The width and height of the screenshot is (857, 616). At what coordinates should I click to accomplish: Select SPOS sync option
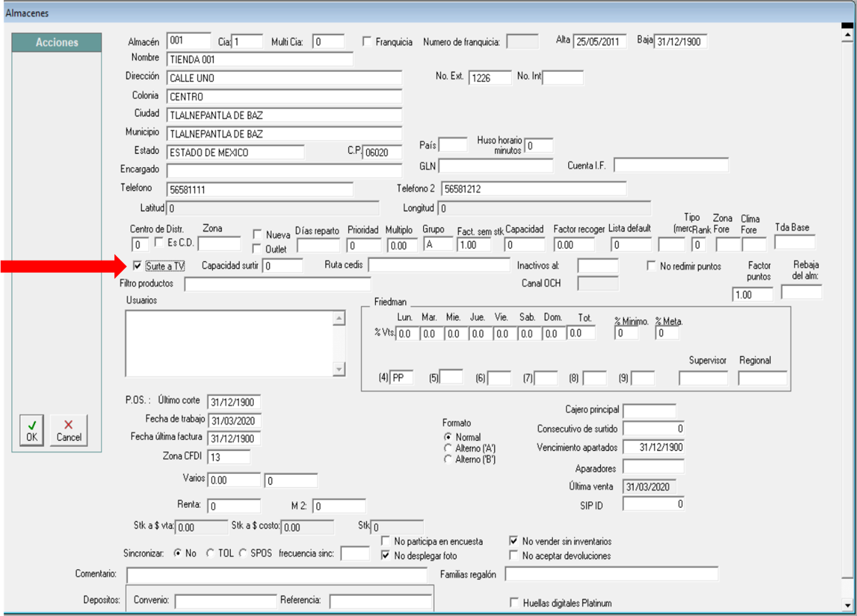[x=243, y=553]
